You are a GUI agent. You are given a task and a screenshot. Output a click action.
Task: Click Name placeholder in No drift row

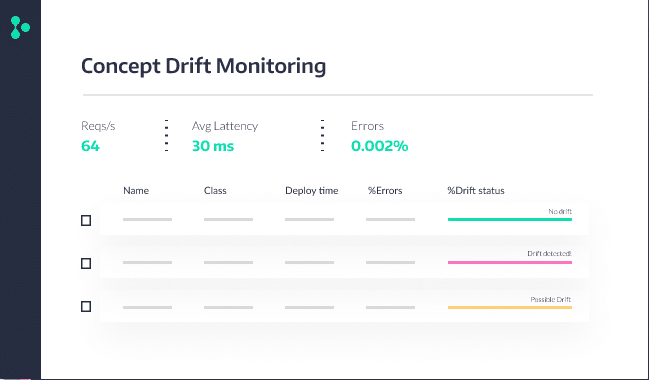[x=147, y=219]
